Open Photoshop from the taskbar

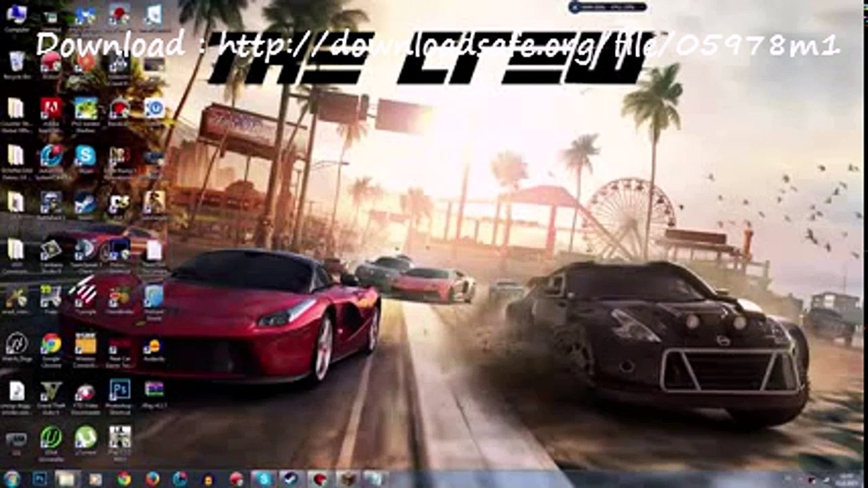pyautogui.click(x=39, y=479)
